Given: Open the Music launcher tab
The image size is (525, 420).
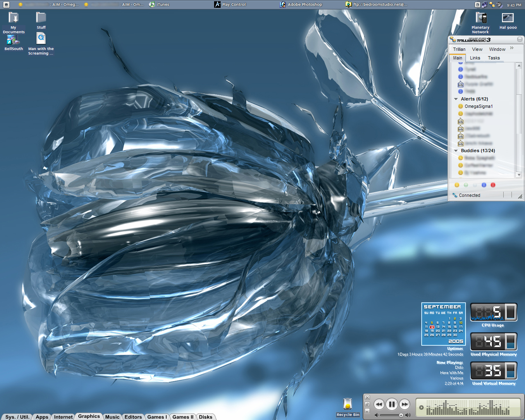Looking at the screenshot, I should coord(112,417).
